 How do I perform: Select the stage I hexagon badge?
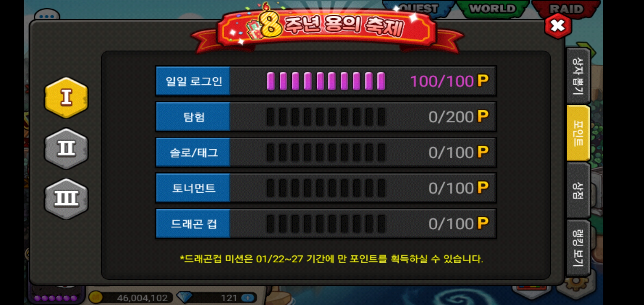pyautogui.click(x=66, y=98)
